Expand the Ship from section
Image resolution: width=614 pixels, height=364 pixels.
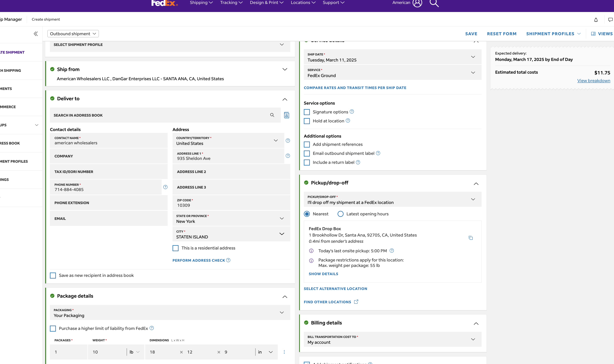[x=285, y=69]
